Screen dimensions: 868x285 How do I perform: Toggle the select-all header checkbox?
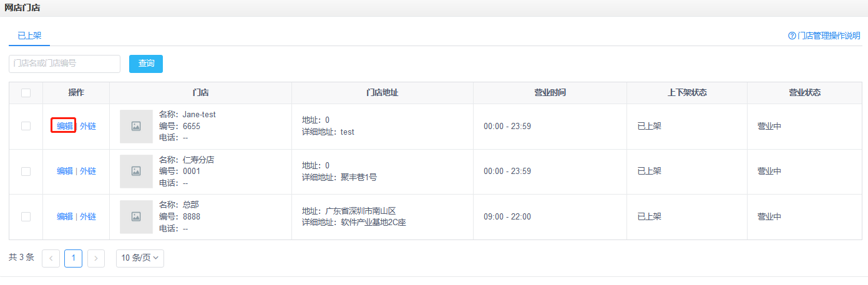pos(26,93)
